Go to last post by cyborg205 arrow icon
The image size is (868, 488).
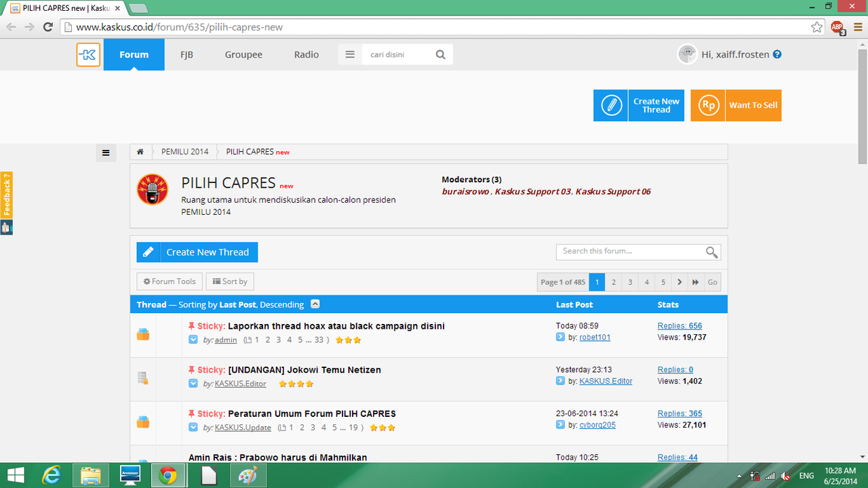(x=560, y=425)
